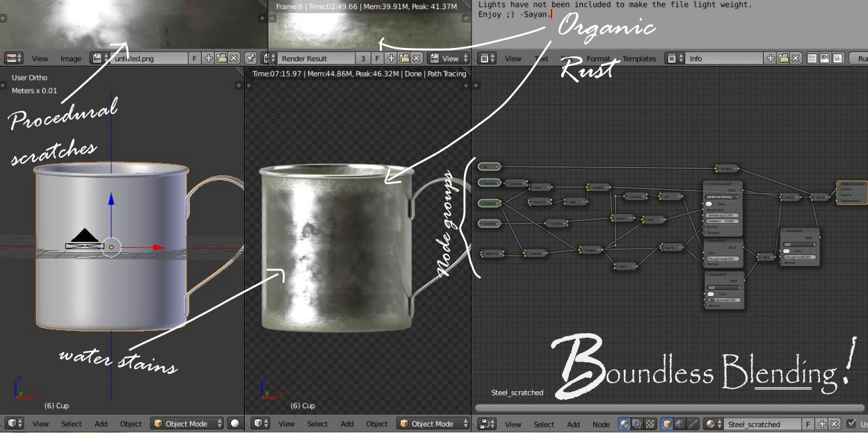
Task: Open Node menu in node editor
Action: click(x=601, y=423)
